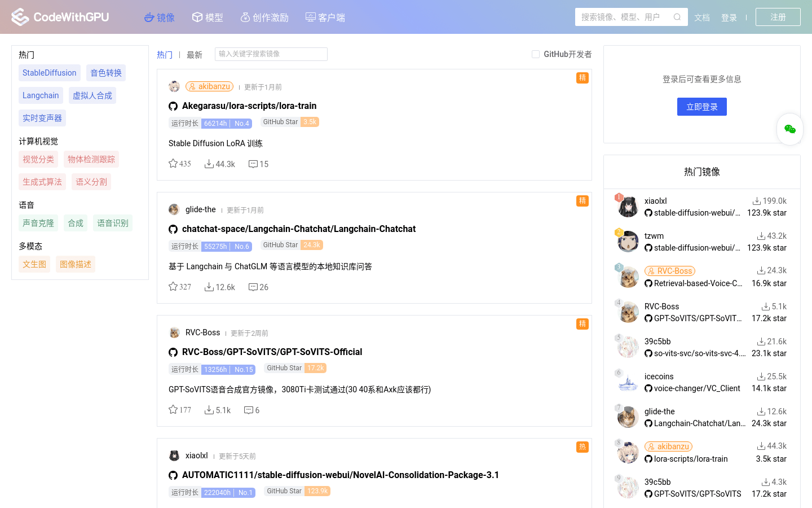812x508 pixels.
Task: Focus the 输入关键字搜索镜像 field
Action: tap(271, 54)
